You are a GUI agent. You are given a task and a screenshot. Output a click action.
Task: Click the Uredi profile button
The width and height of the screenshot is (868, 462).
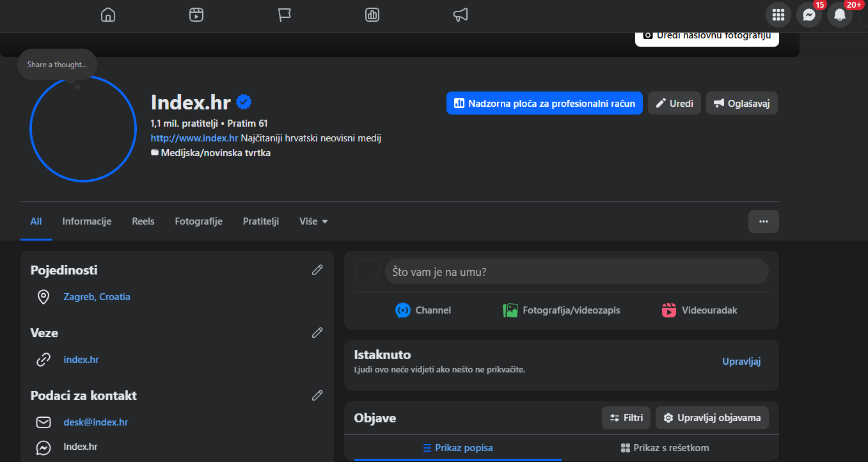674,103
